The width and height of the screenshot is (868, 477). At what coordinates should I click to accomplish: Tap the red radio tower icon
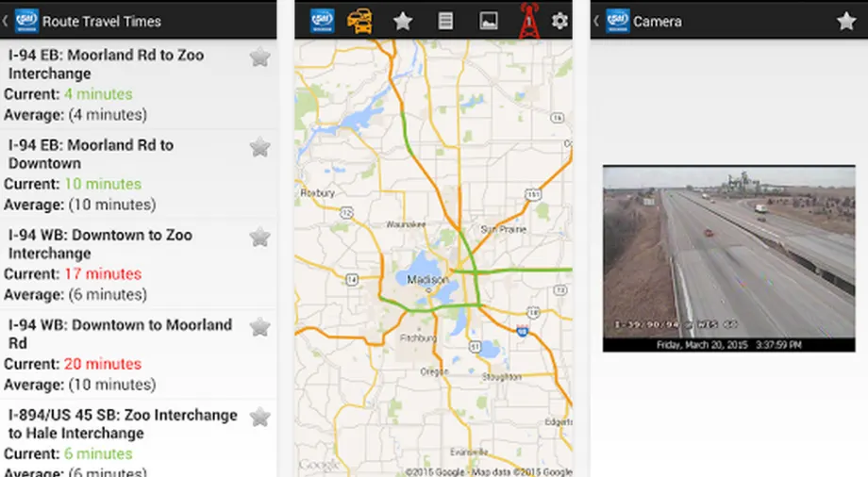tap(528, 21)
